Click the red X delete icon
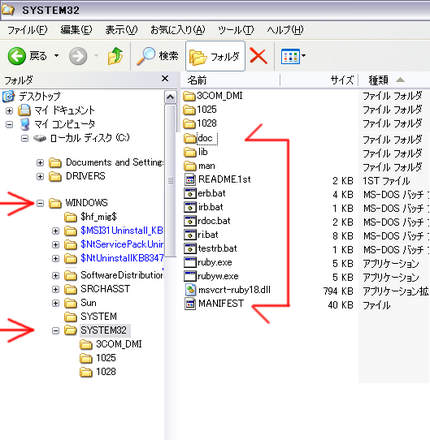 click(258, 56)
